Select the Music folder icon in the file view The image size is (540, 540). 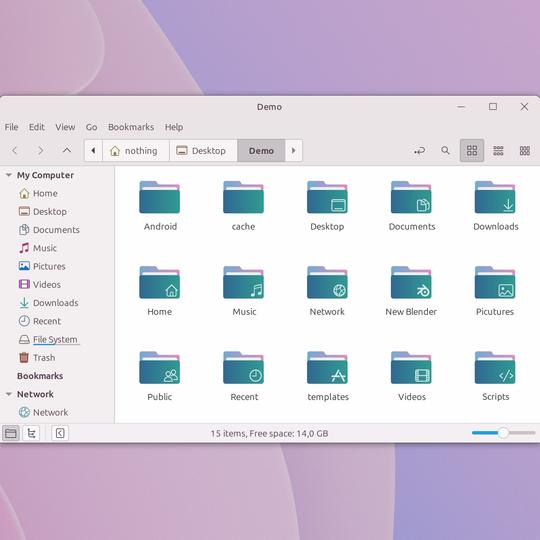243,282
